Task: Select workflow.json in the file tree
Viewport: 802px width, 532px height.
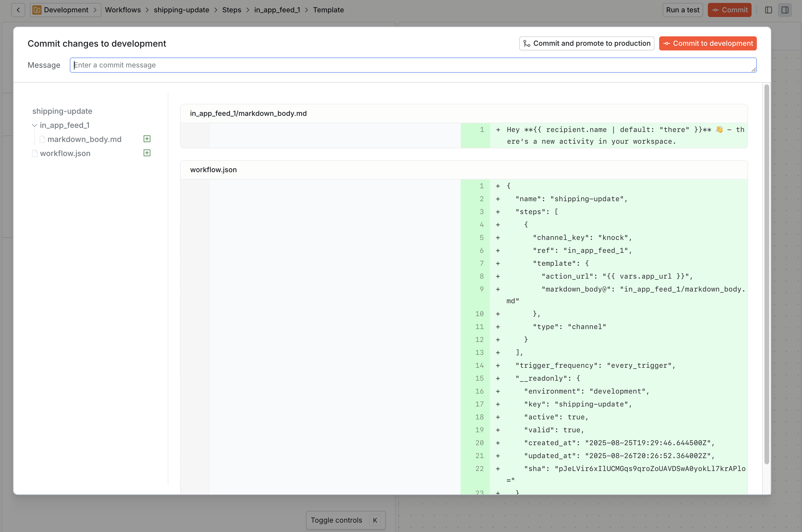Action: click(x=65, y=153)
